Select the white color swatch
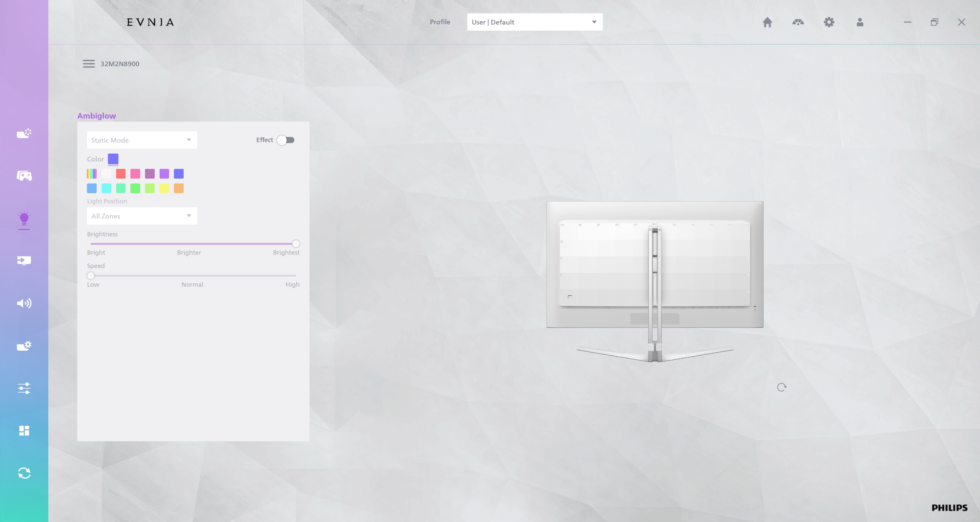Screen dimensions: 980x522 coord(106,174)
